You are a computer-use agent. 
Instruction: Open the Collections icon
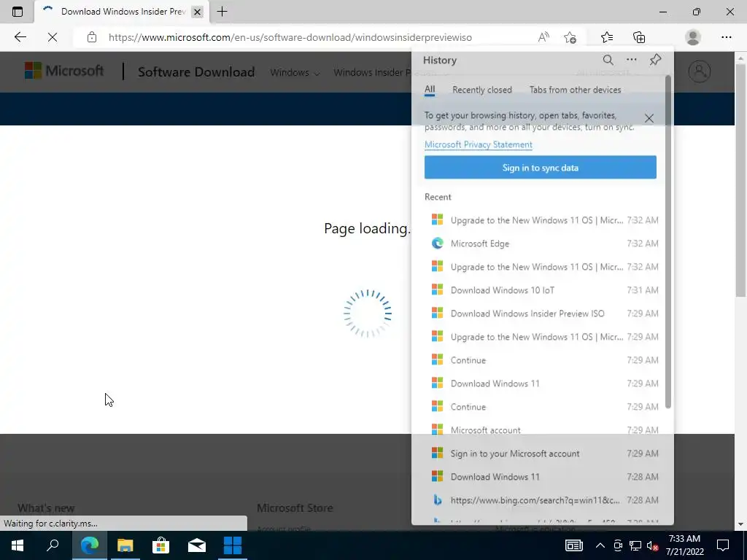[x=639, y=37]
